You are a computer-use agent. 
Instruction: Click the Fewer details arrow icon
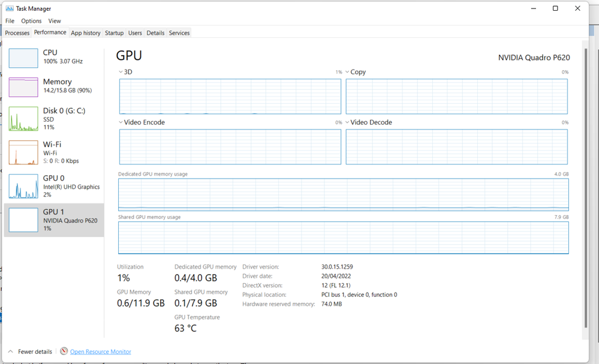pos(10,351)
